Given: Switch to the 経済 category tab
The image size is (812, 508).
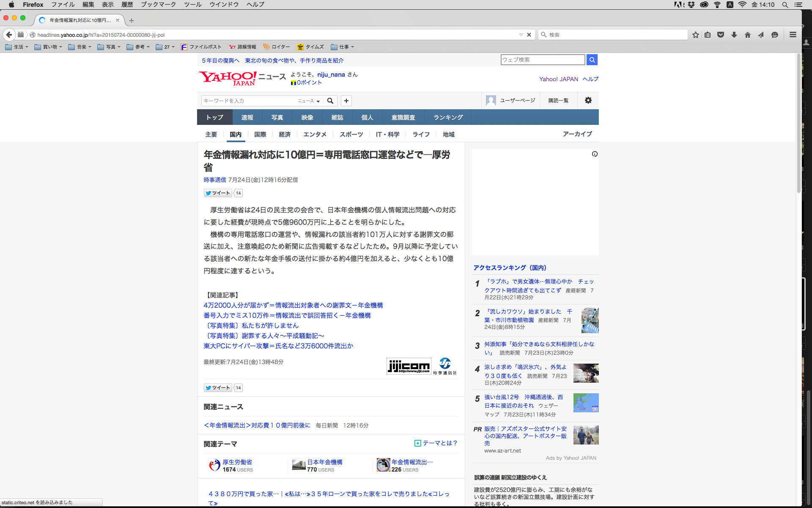Looking at the screenshot, I should tap(285, 134).
